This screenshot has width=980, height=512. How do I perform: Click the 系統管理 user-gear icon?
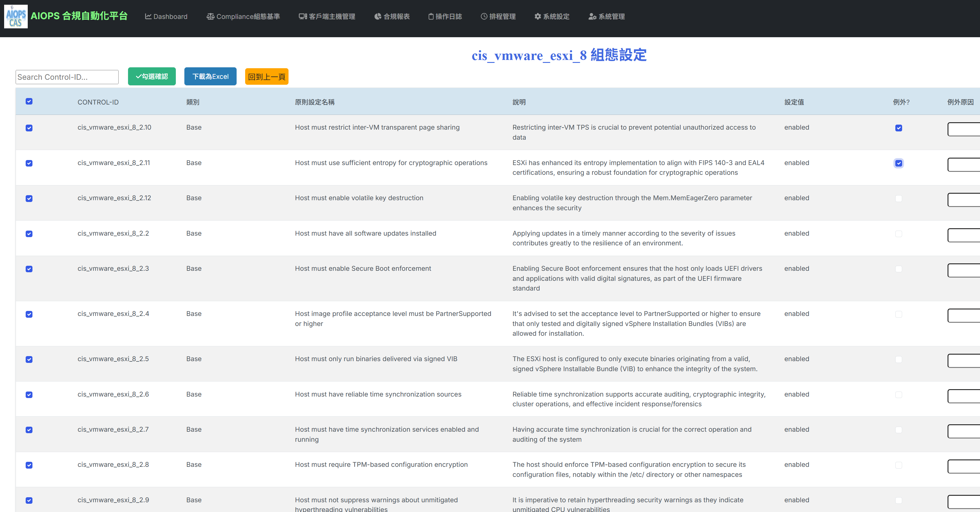point(592,16)
